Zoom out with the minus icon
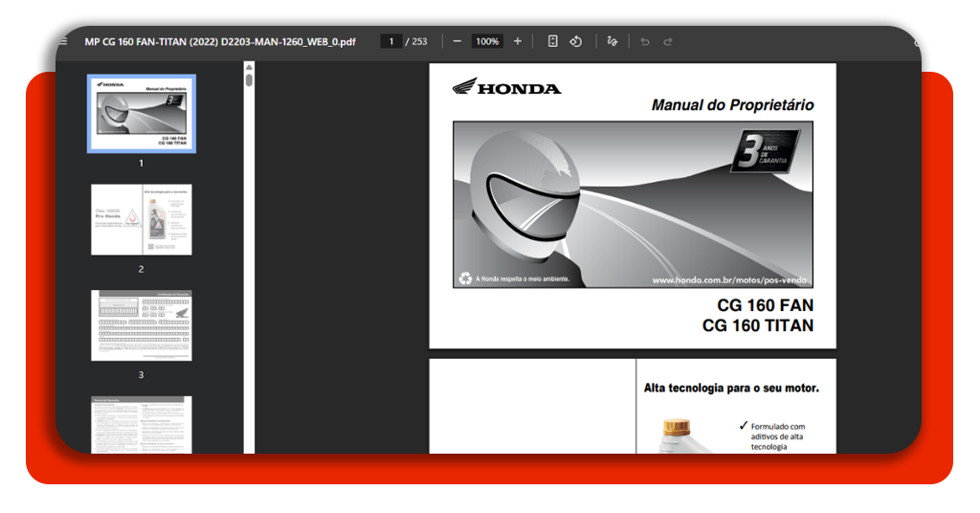This screenshot has height=513, width=980. (x=457, y=41)
